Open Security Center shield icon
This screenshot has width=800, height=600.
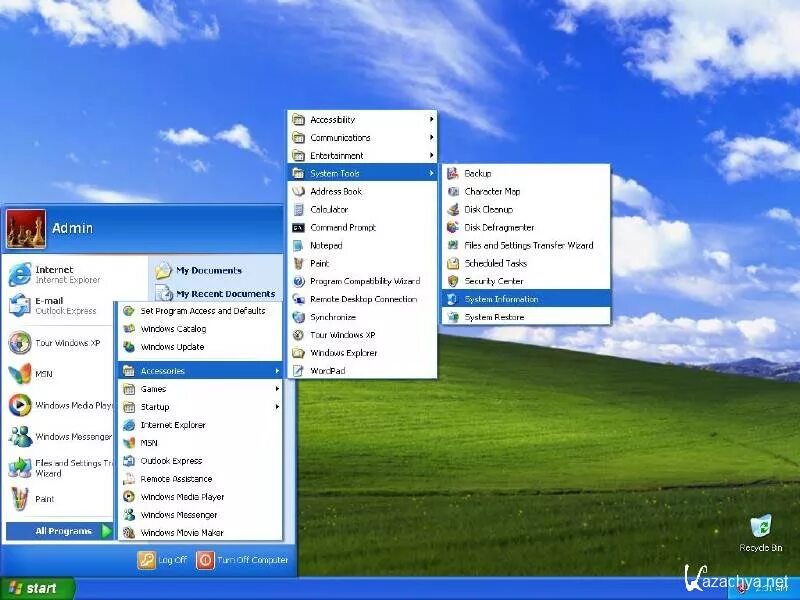click(453, 281)
